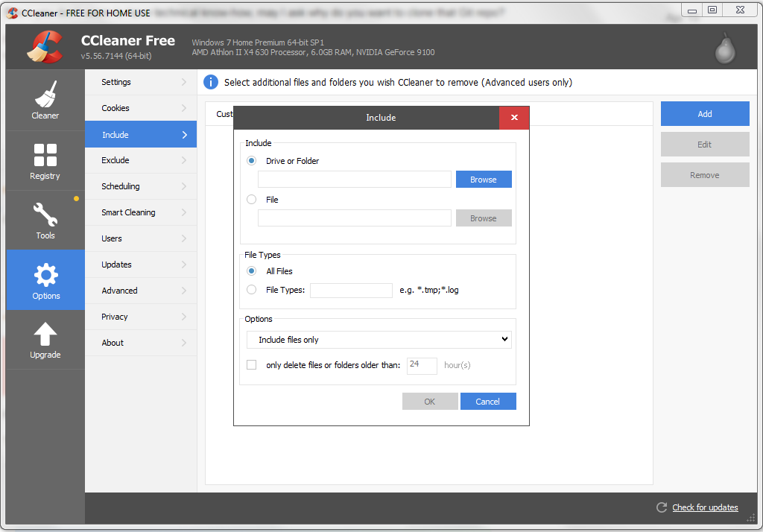Click the blue info icon
763x532 pixels.
[x=211, y=82]
